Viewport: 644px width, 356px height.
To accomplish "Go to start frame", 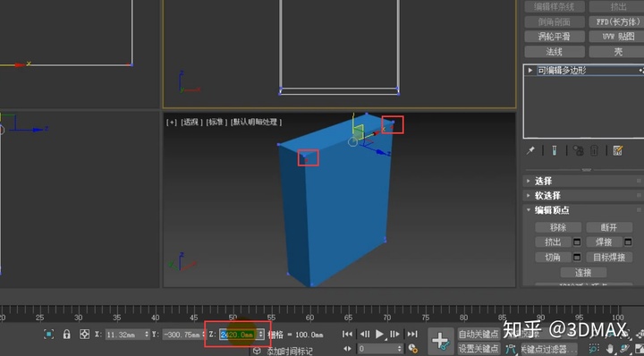I will coord(347,335).
